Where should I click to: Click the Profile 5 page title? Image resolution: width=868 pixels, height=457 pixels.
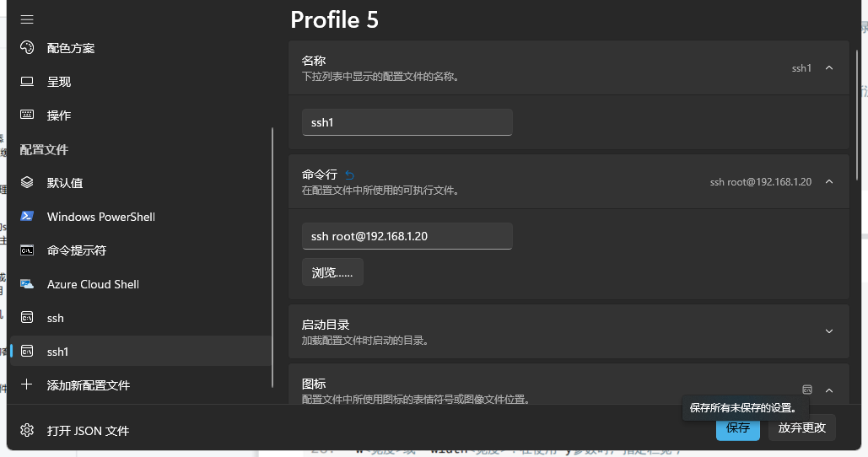(334, 20)
